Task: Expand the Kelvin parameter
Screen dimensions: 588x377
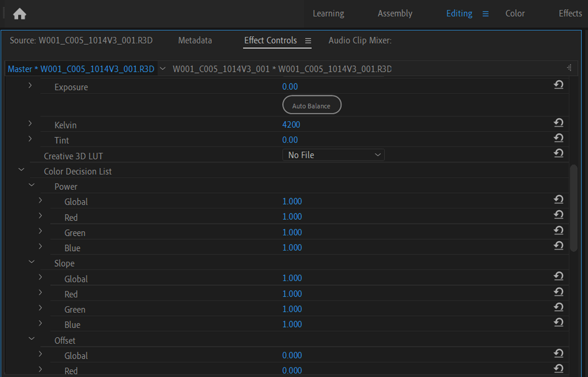Action: tap(30, 123)
